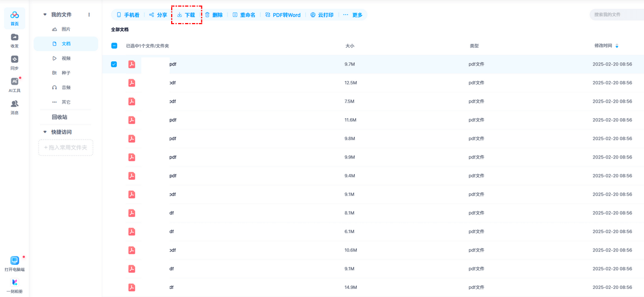Open the 收发 transfer section

coord(14,41)
